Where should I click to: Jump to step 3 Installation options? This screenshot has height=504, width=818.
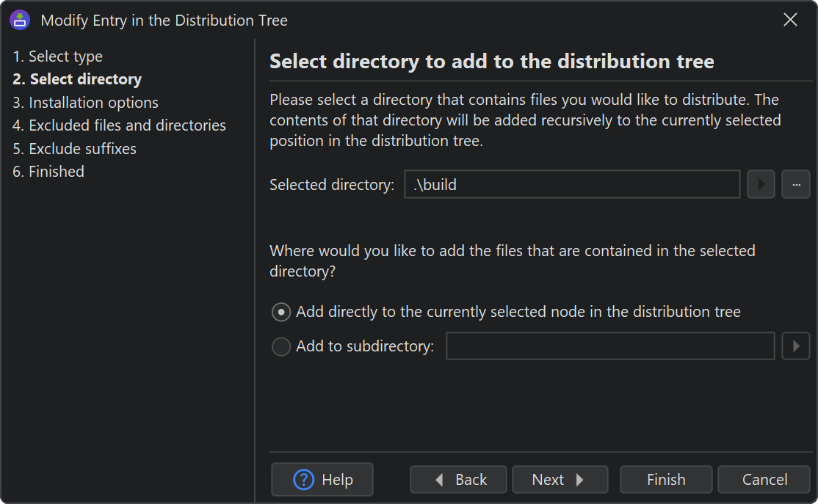point(85,103)
